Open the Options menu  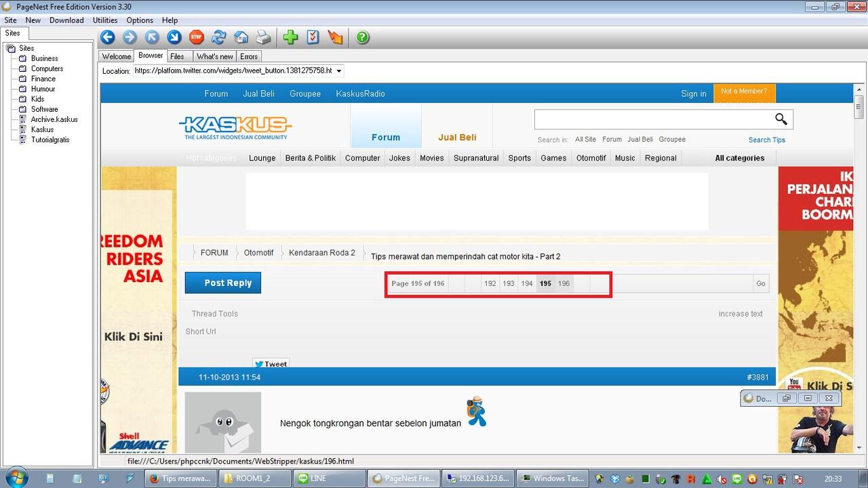140,20
